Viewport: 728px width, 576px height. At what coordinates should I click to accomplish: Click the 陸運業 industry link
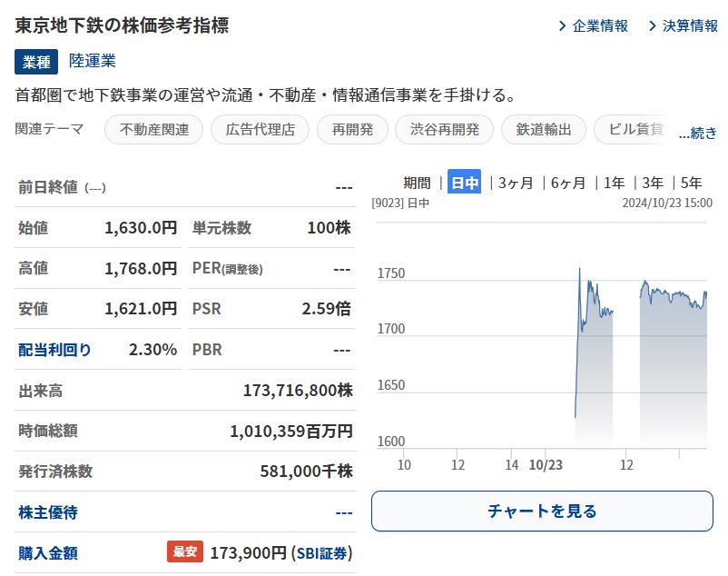[x=93, y=61]
